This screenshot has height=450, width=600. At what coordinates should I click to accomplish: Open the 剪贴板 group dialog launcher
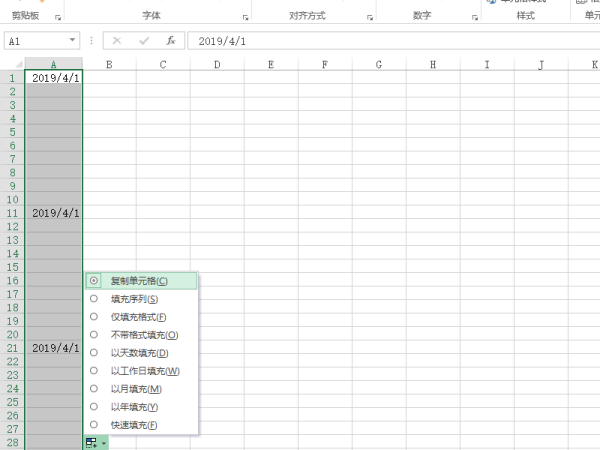point(57,18)
